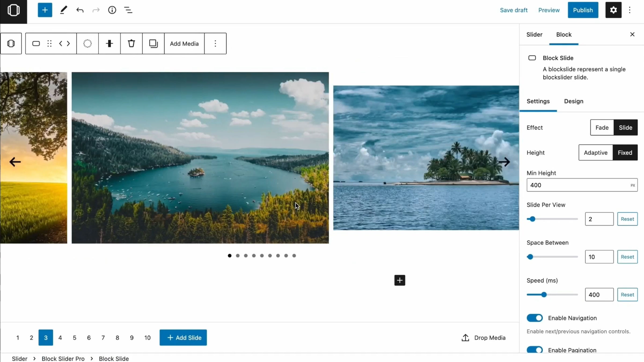The image size is (644, 362).
Task: Disable the Enable Navigation toggle
Action: (x=534, y=318)
